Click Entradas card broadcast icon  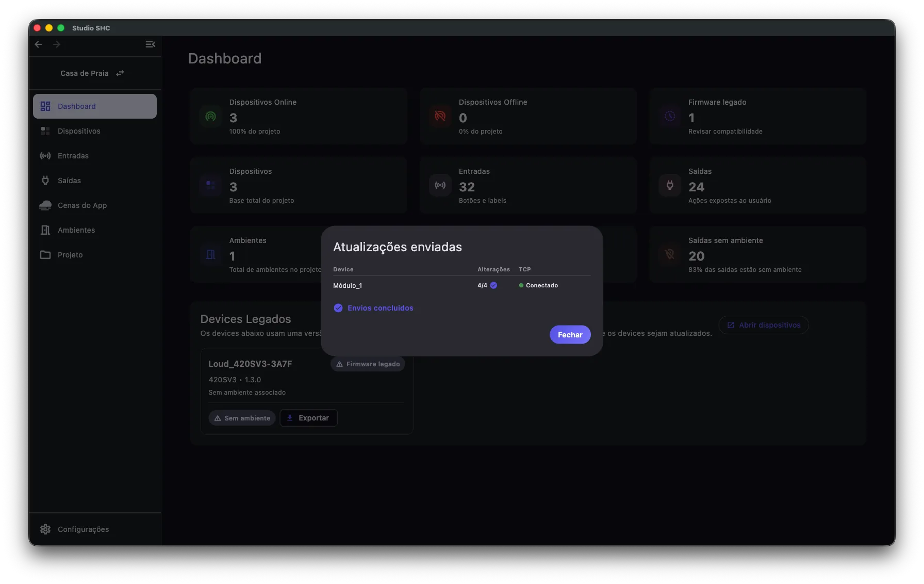tap(440, 185)
